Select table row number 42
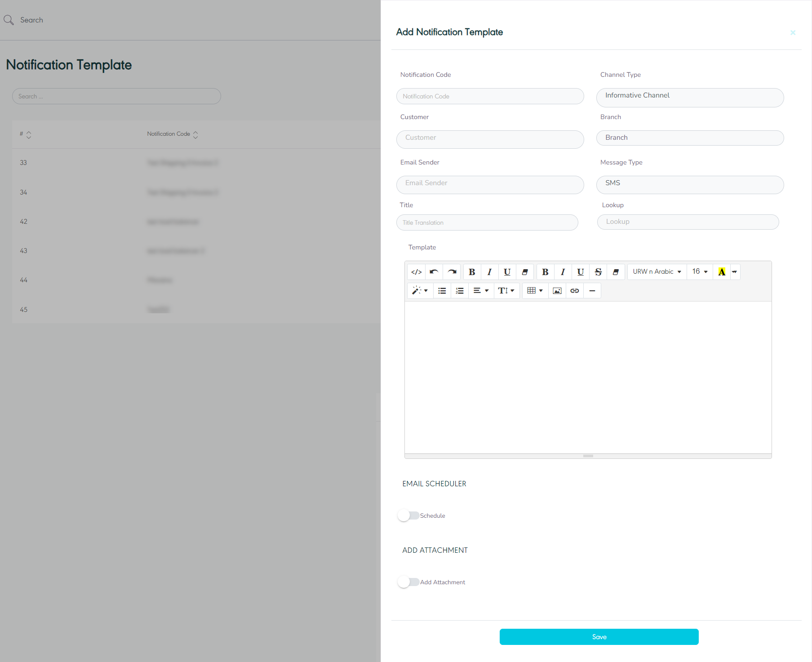812x662 pixels. coord(196,222)
